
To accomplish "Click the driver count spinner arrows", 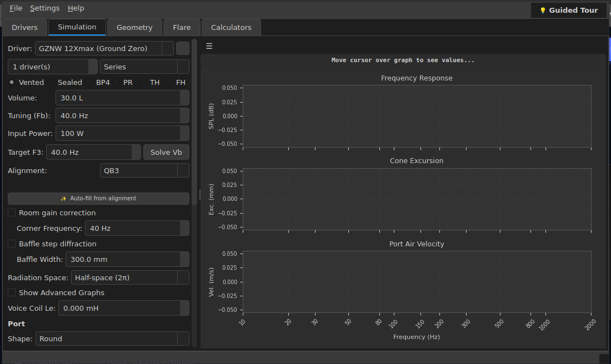I will pyautogui.click(x=93, y=67).
